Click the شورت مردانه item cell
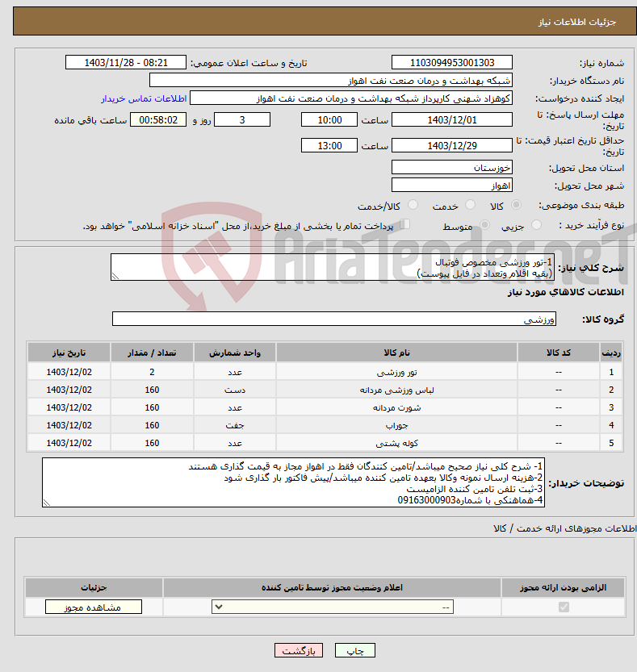 (x=396, y=407)
